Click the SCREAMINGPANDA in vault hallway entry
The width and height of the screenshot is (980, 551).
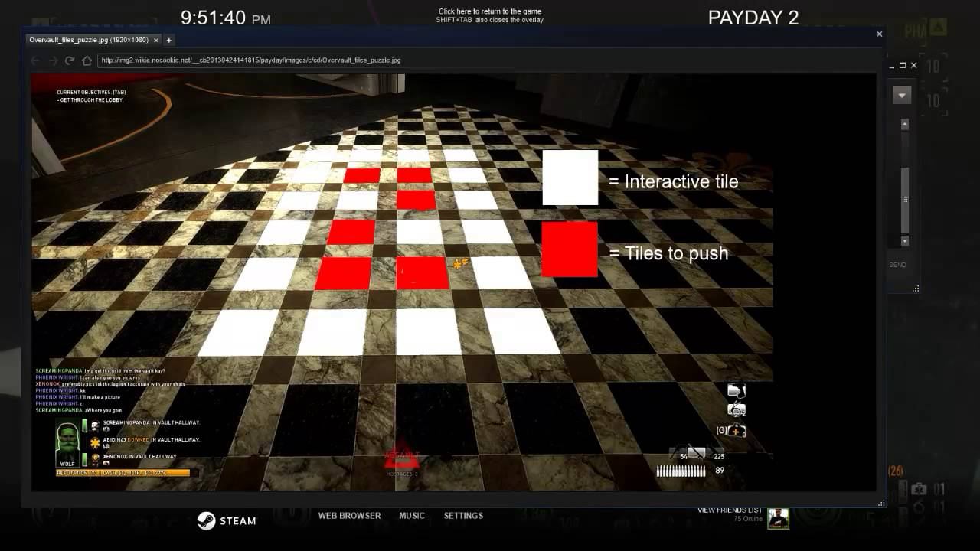(x=152, y=423)
